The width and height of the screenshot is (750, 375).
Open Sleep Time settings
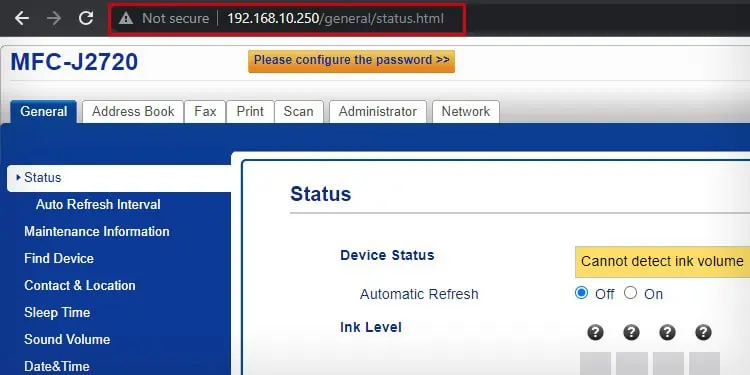click(57, 313)
